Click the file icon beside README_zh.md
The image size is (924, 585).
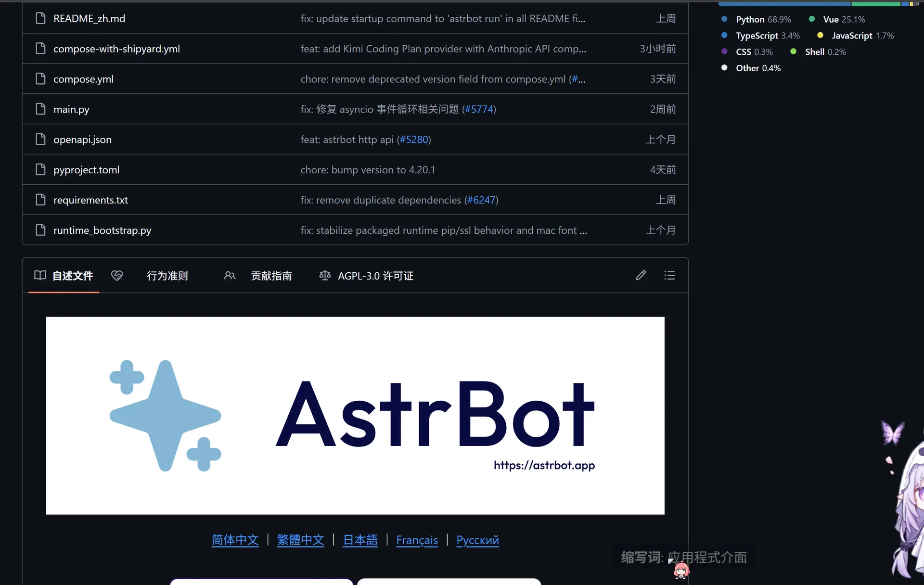(40, 18)
